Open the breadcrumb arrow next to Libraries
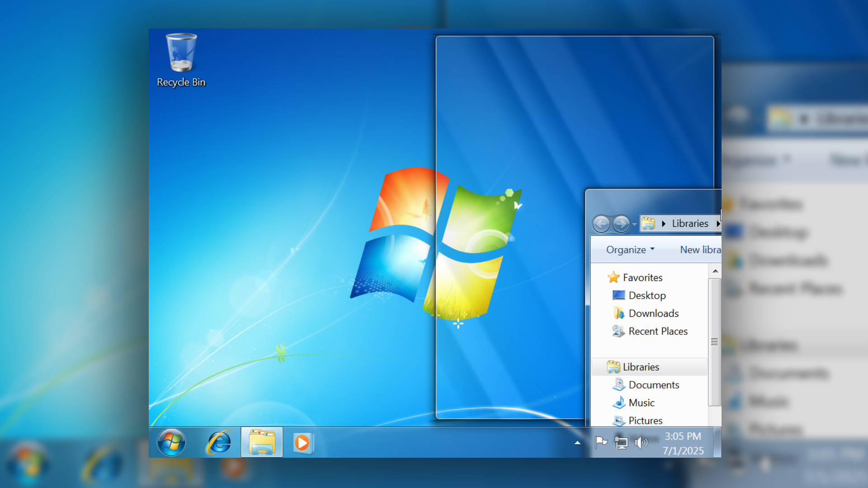 tap(719, 223)
